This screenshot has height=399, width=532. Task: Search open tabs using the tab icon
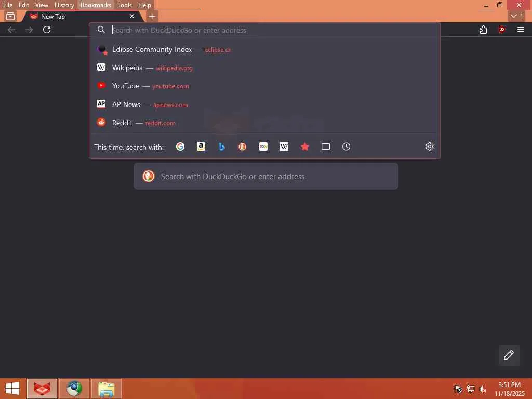click(326, 147)
